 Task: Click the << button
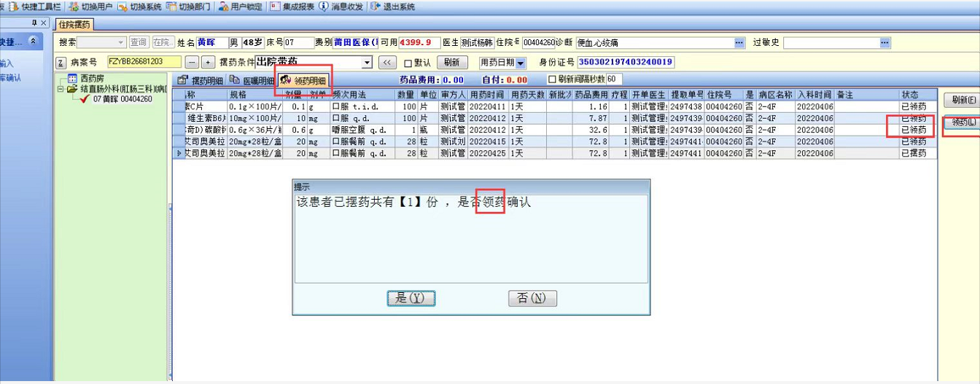pyautogui.click(x=386, y=63)
